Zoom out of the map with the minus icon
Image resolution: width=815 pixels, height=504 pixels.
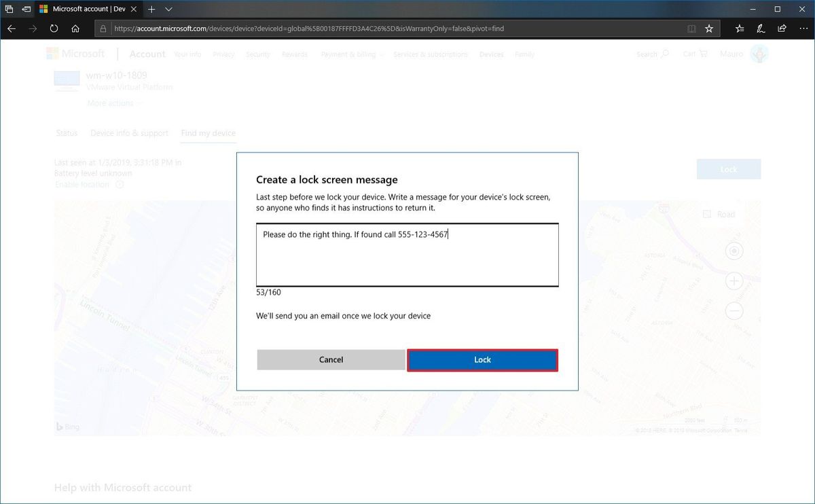(734, 311)
